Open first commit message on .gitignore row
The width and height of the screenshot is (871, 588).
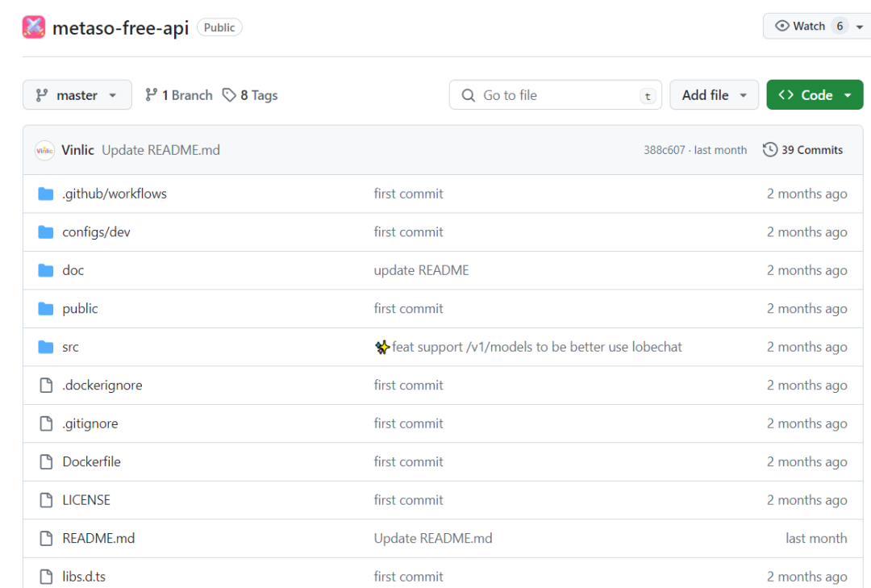click(x=408, y=423)
